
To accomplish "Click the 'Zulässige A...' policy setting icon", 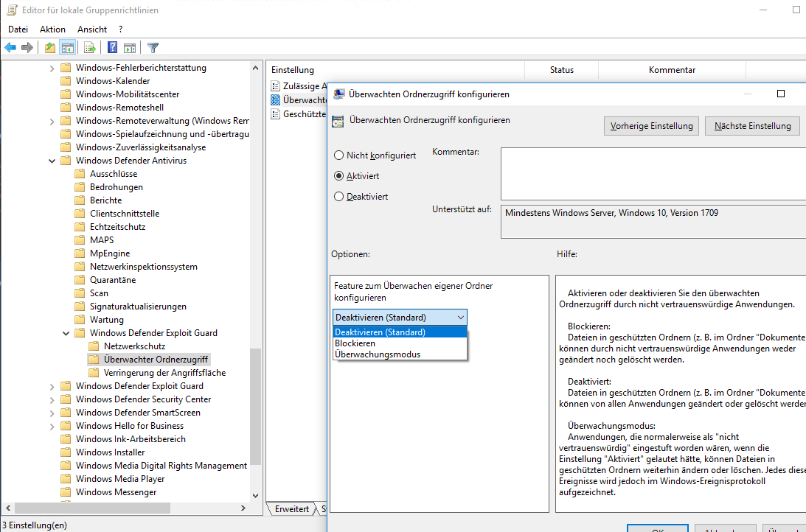I will coord(276,85).
